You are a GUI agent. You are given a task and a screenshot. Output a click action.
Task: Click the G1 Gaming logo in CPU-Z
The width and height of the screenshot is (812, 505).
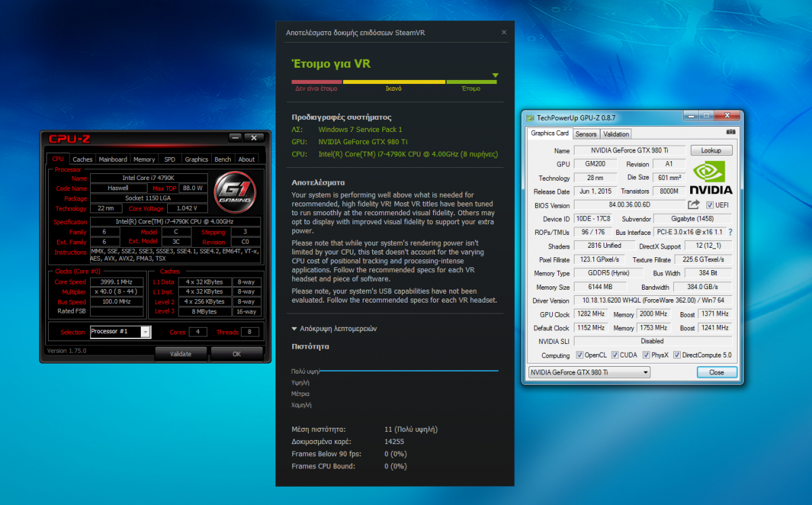click(x=234, y=192)
